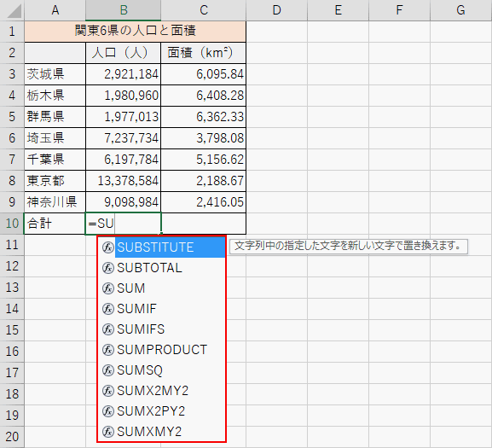Click the fx icon beside SUBSTITUTE
Viewport: 492px width, 448px height.
click(108, 247)
